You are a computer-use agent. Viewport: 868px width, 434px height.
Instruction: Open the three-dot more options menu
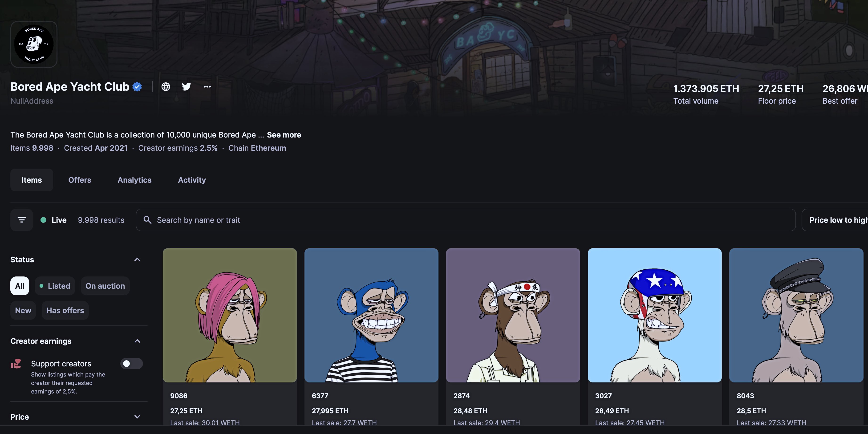(x=207, y=87)
